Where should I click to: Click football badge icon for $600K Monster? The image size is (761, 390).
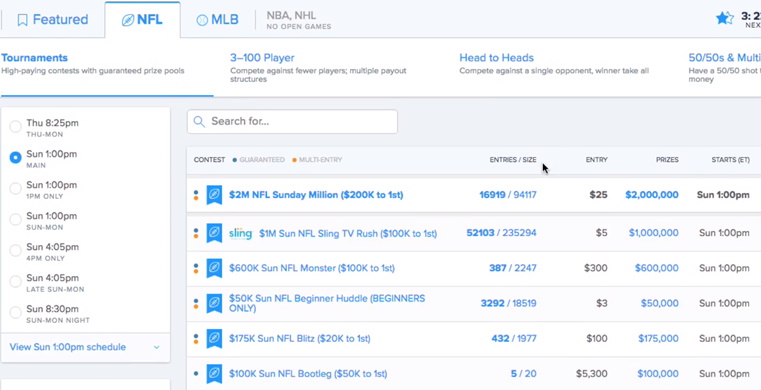[214, 268]
